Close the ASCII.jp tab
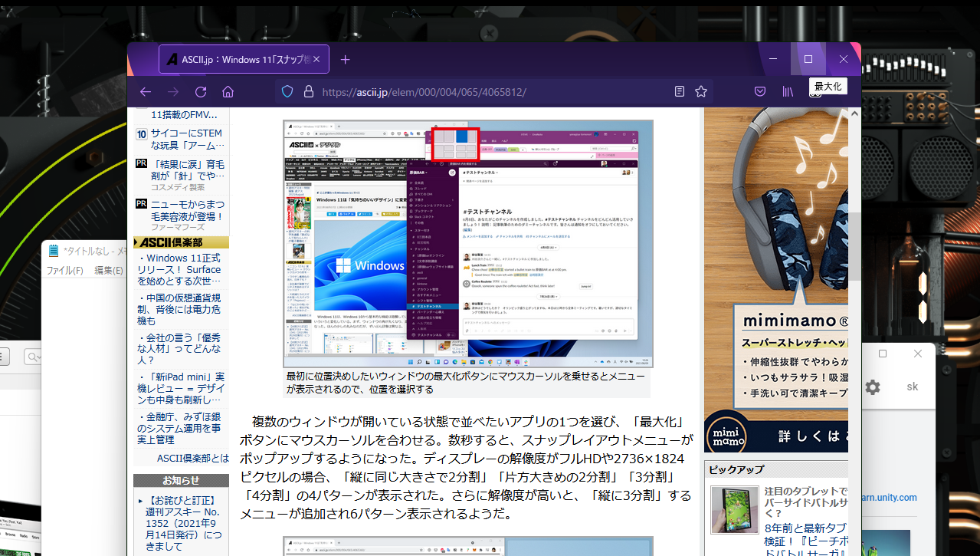 [317, 59]
